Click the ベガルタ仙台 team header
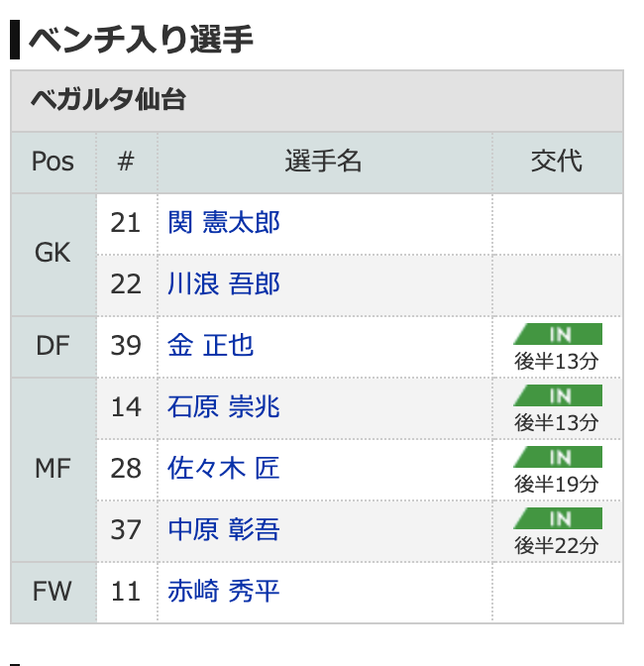The image size is (644, 666). tap(109, 100)
